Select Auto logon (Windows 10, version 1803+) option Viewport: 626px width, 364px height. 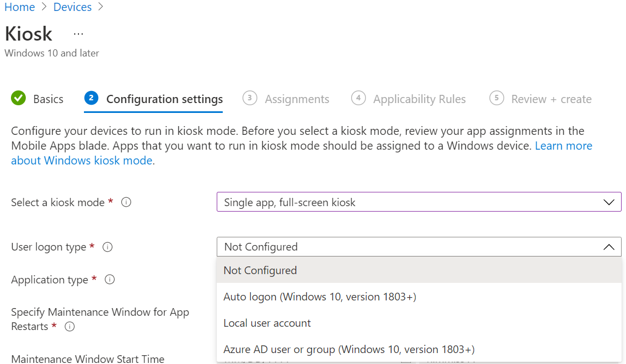click(320, 297)
